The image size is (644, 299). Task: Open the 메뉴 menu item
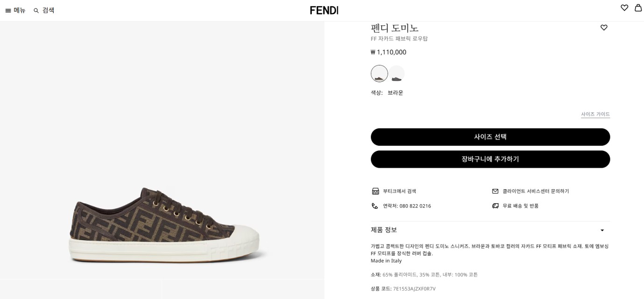(19, 10)
